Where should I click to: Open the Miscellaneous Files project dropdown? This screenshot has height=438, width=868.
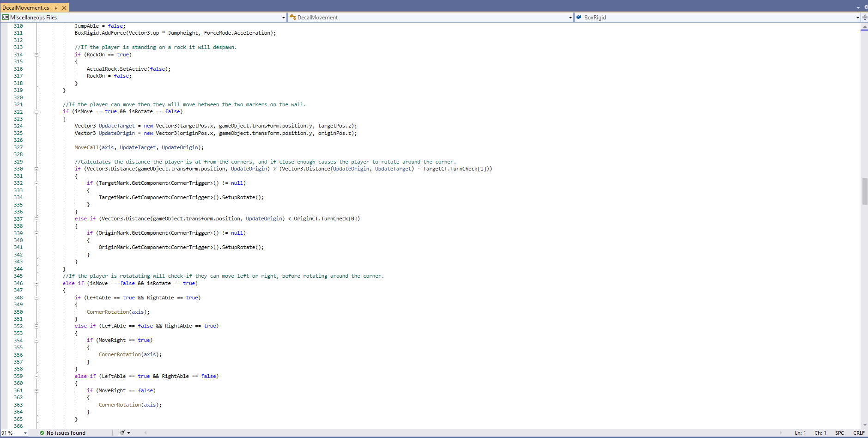tap(283, 18)
